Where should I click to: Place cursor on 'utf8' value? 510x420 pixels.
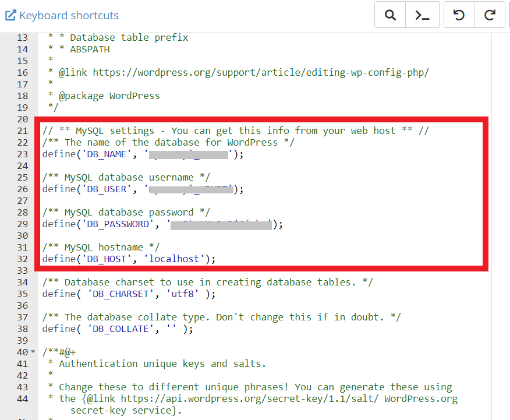click(x=182, y=294)
